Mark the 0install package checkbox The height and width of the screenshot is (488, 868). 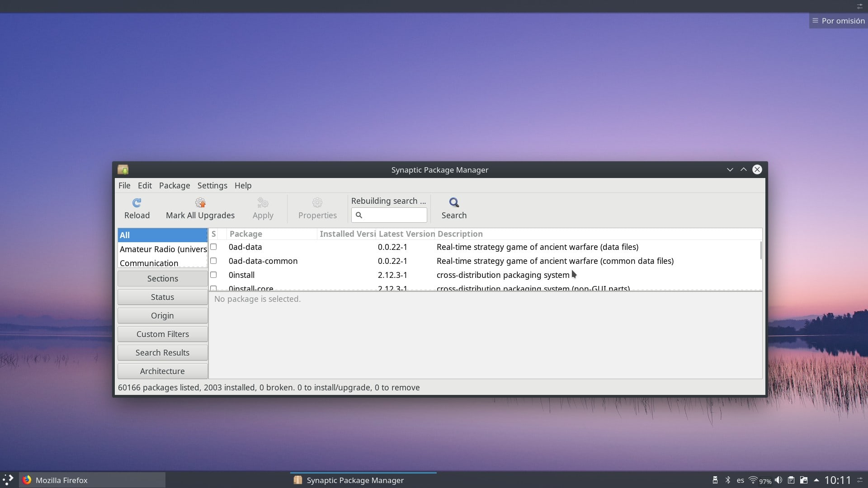pyautogui.click(x=214, y=275)
